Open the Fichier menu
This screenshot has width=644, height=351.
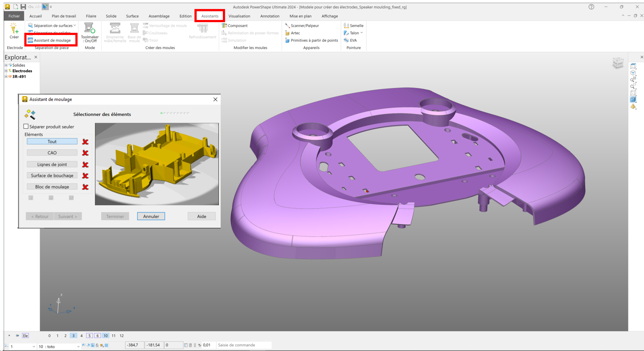pyautogui.click(x=14, y=16)
